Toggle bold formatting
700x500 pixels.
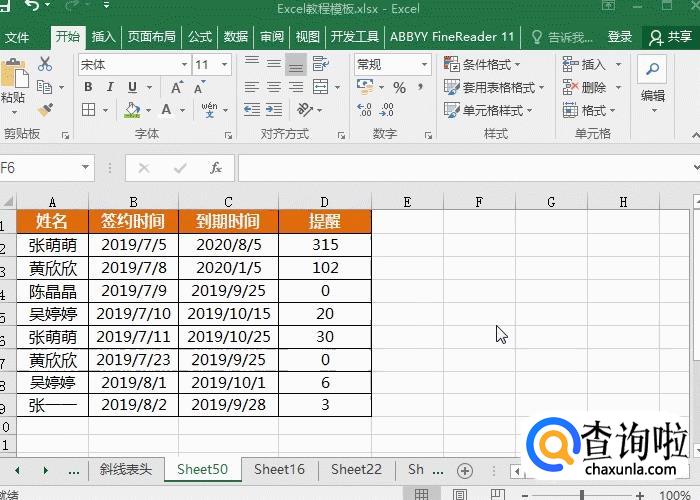pyautogui.click(x=88, y=88)
